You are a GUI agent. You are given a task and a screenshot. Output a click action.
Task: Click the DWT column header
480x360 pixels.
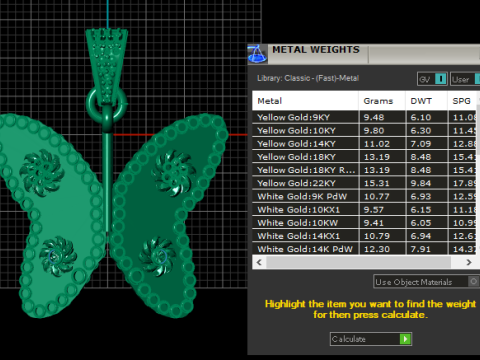pyautogui.click(x=426, y=101)
